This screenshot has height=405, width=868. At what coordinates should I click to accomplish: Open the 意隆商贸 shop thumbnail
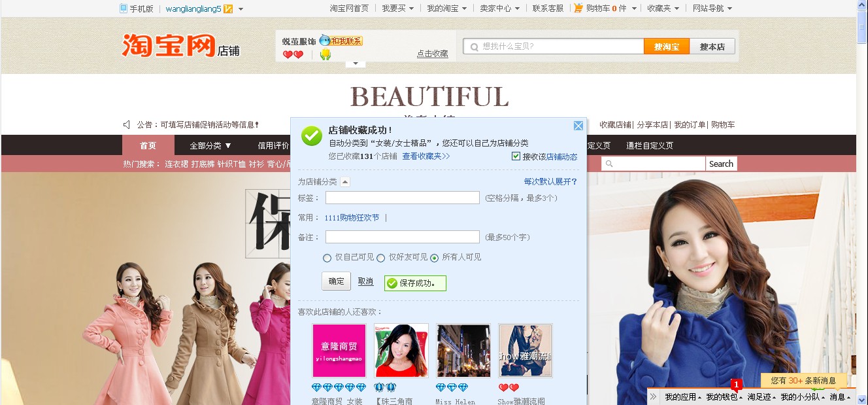coord(339,351)
